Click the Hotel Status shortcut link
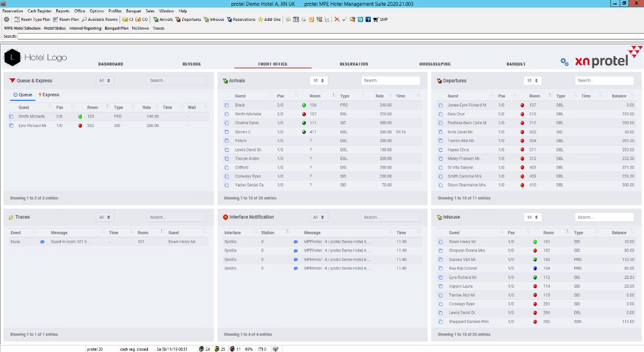This screenshot has width=644, height=352. (55, 28)
